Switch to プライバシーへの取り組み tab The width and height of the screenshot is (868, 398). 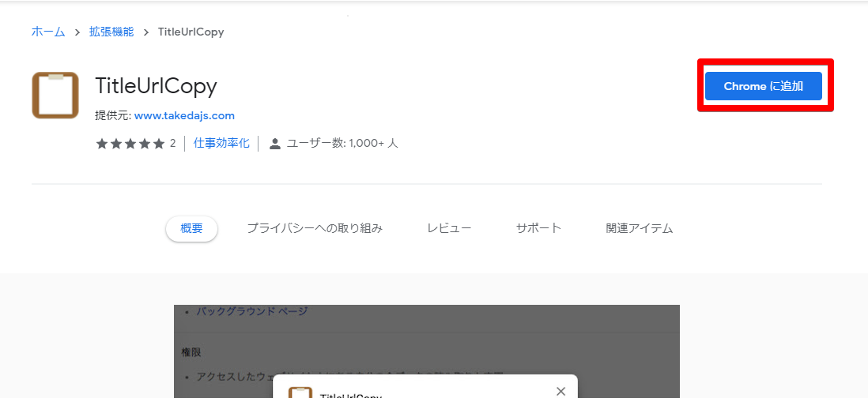coord(315,228)
